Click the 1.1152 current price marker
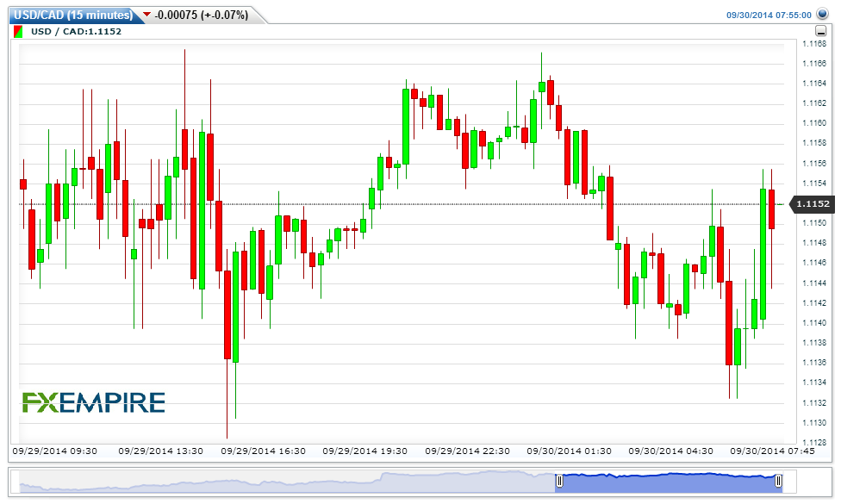The width and height of the screenshot is (841, 504). [x=812, y=203]
